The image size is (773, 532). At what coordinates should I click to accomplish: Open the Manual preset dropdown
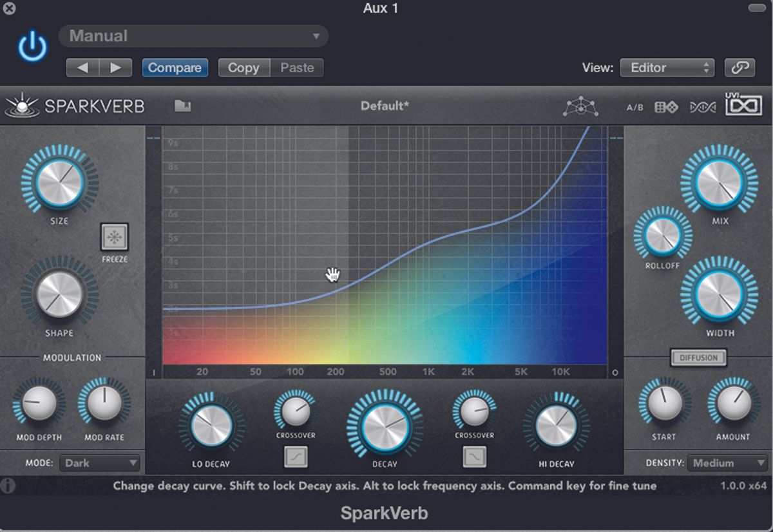pos(193,36)
